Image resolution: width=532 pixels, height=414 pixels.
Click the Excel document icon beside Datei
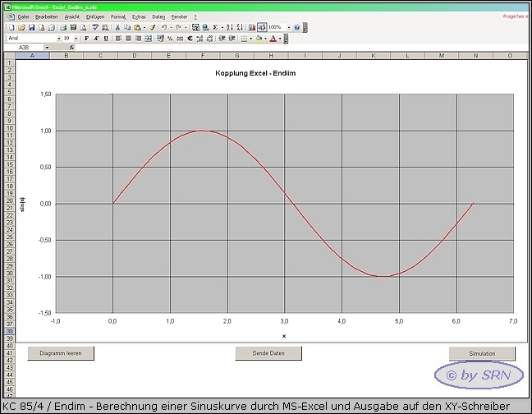point(11,16)
